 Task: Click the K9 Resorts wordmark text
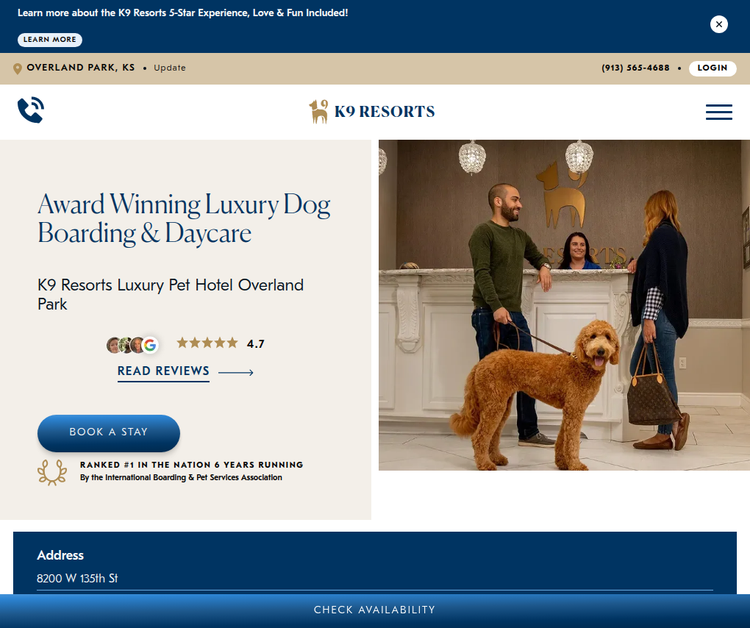pos(385,111)
